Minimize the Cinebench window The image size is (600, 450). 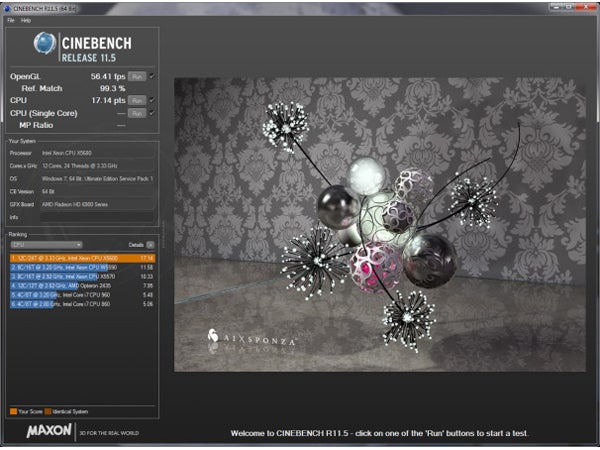(556, 7)
